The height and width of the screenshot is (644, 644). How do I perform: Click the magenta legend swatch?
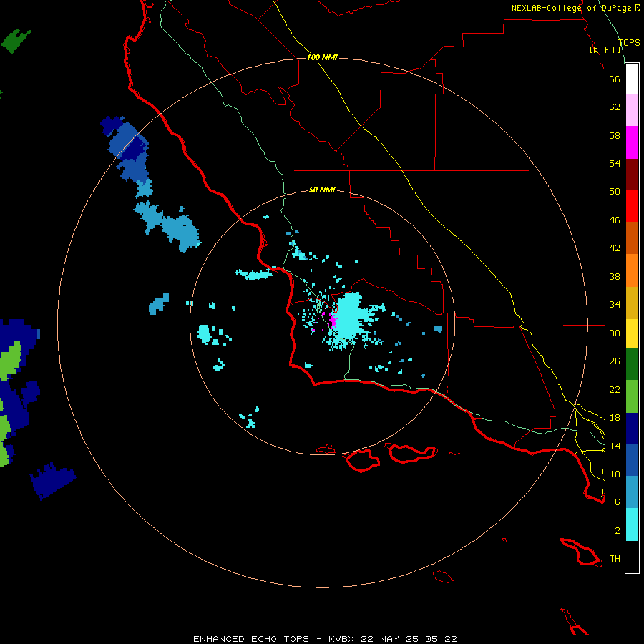click(x=632, y=142)
